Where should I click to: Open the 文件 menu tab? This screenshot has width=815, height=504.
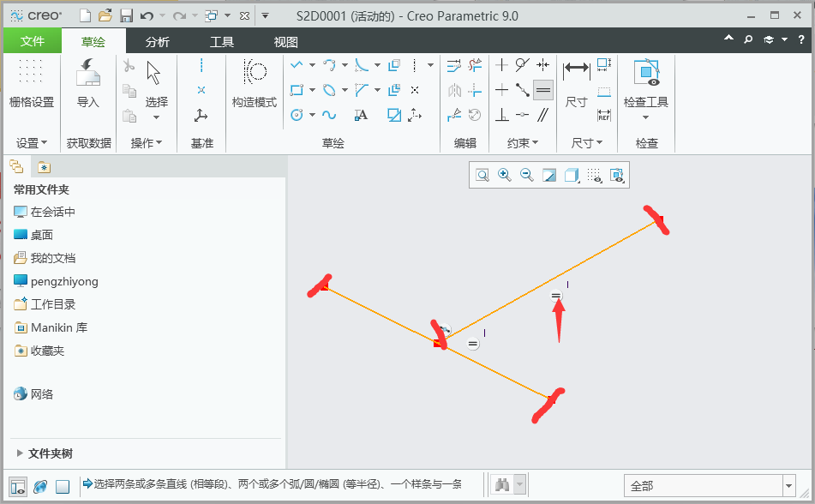coord(33,41)
